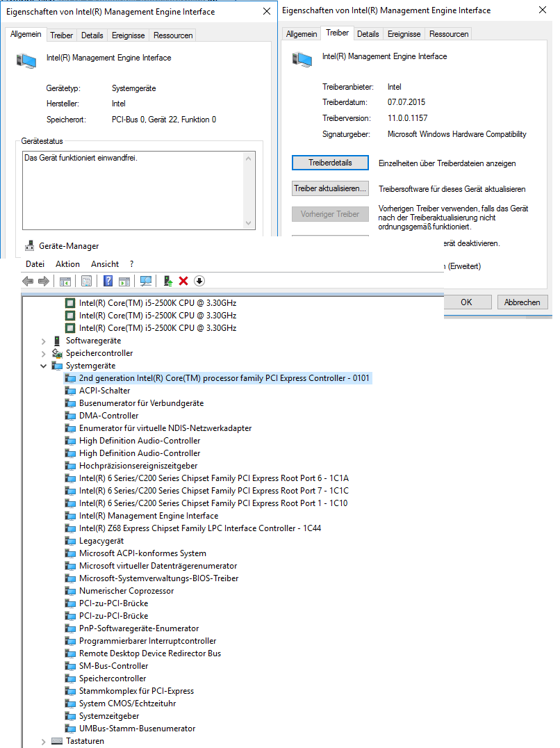Open Ressourcen tab in left properties window
560x748 pixels.
click(x=173, y=35)
